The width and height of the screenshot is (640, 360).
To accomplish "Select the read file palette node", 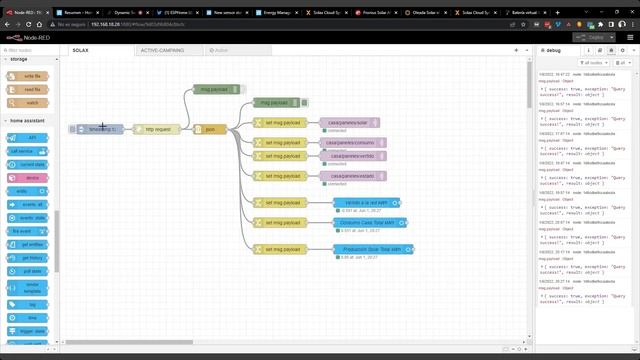I will pyautogui.click(x=28, y=89).
